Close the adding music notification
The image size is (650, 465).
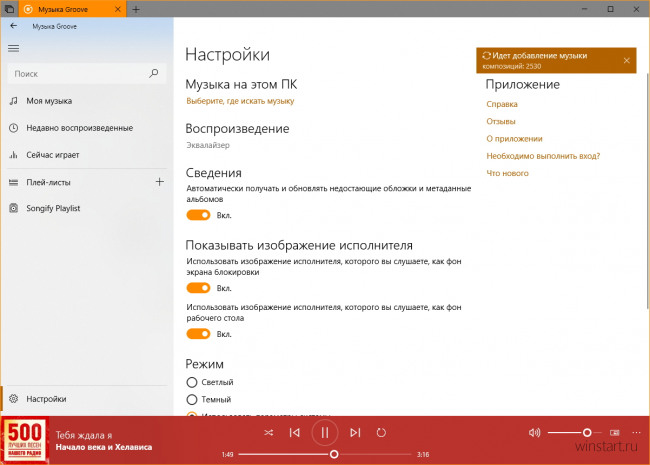[x=626, y=61]
